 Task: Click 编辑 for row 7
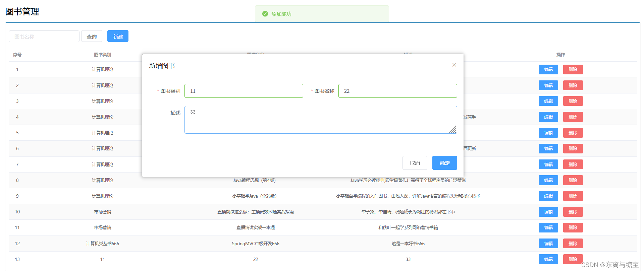548,164
